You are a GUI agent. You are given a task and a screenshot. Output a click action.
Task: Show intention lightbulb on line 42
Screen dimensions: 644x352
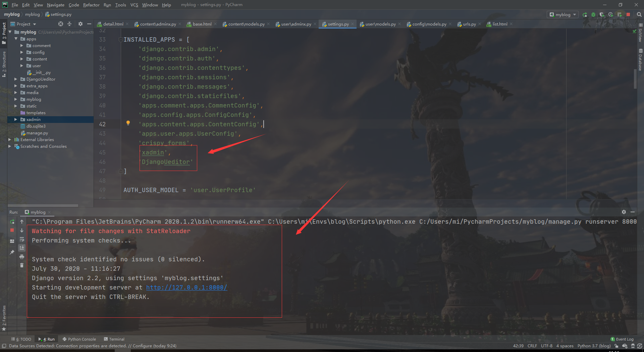pyautogui.click(x=128, y=123)
